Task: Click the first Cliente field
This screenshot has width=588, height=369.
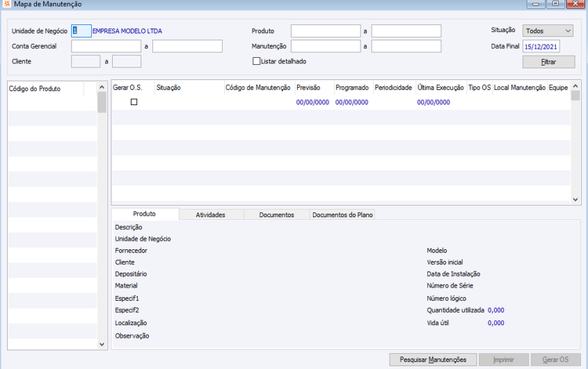Action: coord(85,61)
